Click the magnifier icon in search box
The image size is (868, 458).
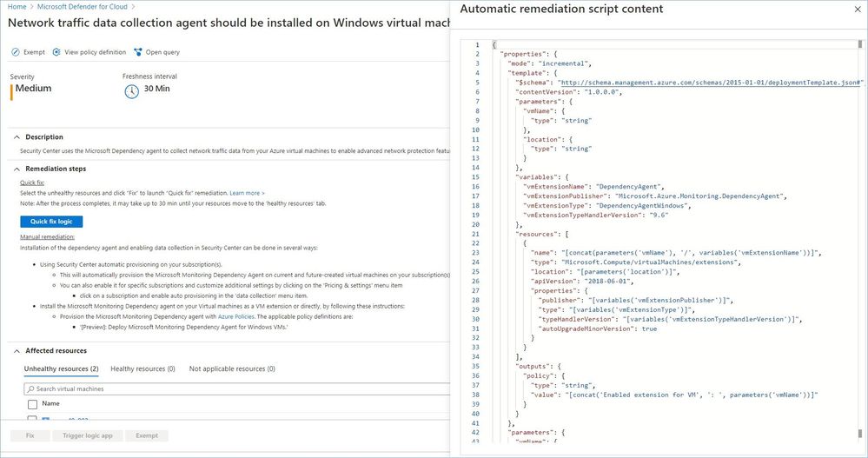[x=31, y=388]
